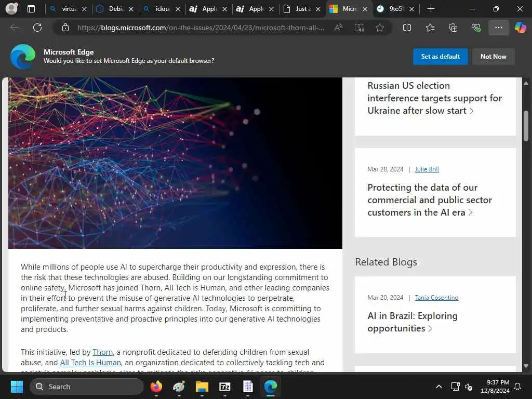Open the notepad-style app on taskbar
The image size is (532, 399).
[248, 387]
